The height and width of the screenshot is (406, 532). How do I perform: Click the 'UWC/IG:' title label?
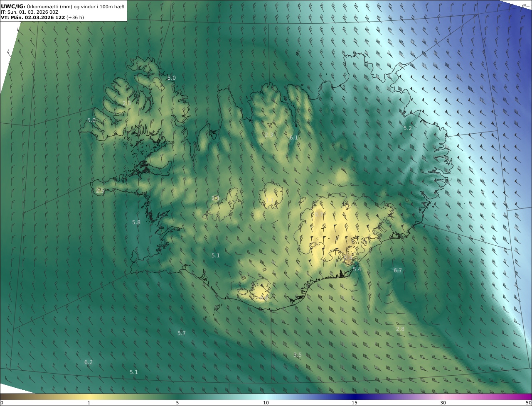tap(13, 6)
